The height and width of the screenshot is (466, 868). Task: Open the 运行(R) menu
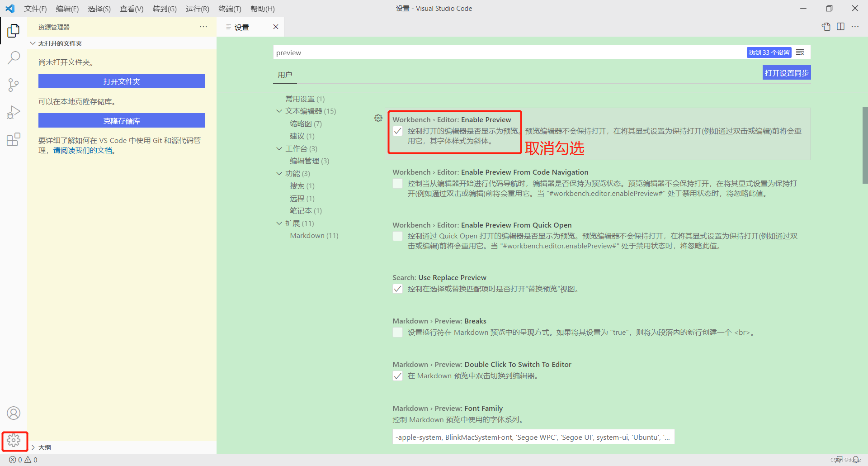click(198, 9)
